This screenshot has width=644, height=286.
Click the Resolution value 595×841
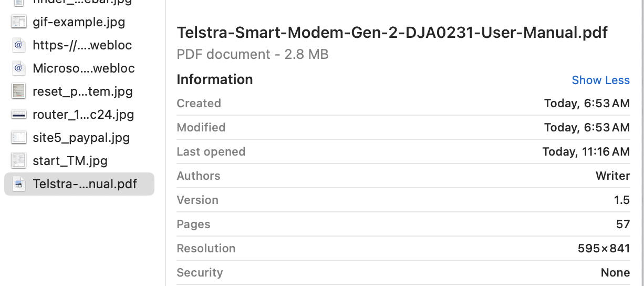click(604, 248)
